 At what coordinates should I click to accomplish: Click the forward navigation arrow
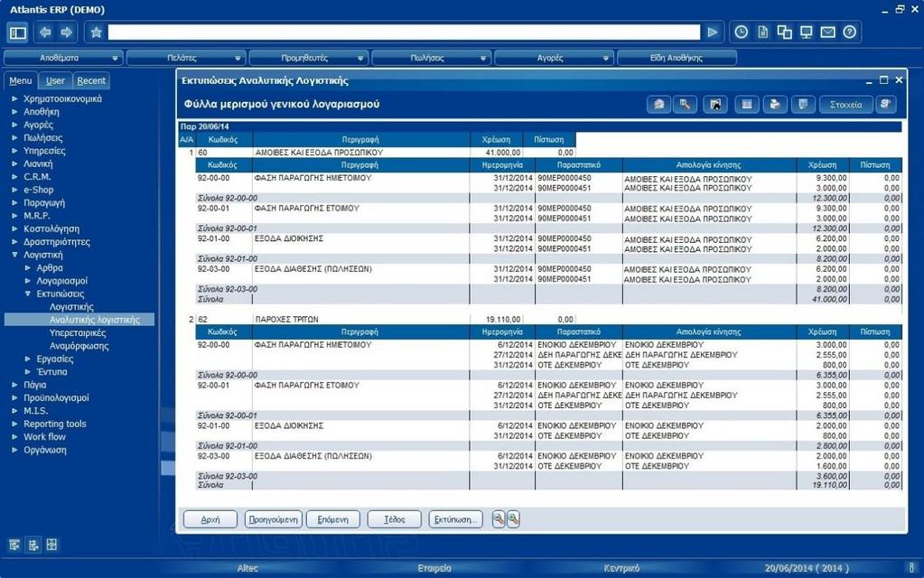click(67, 33)
